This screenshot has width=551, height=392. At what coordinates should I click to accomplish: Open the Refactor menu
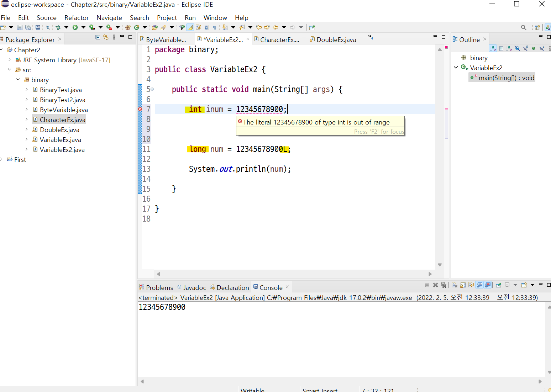pos(77,18)
